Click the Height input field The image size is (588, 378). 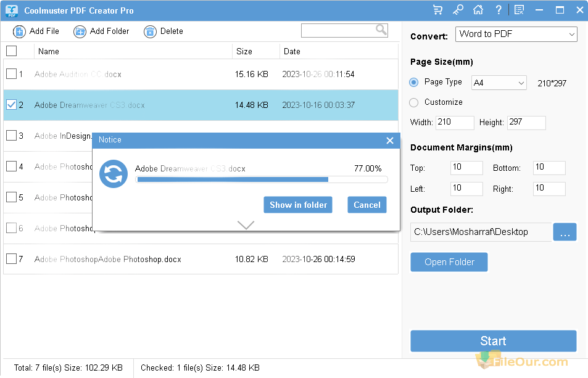point(526,123)
